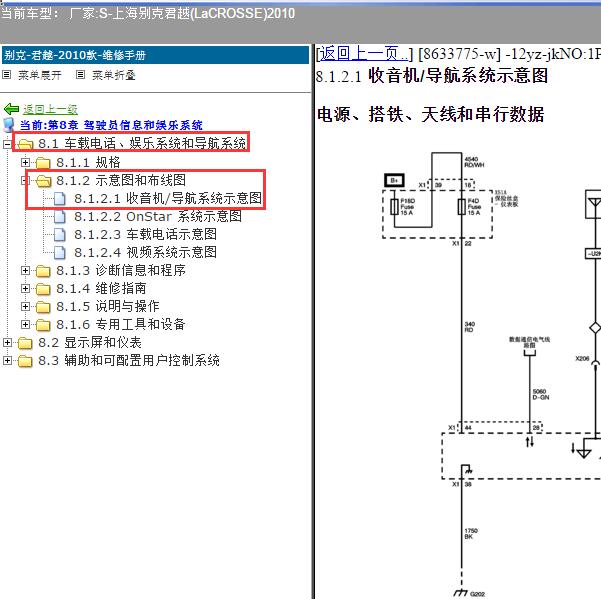Select the 8.1.6 专用工具和设备 entry
This screenshot has height=599, width=601.
pos(121,325)
